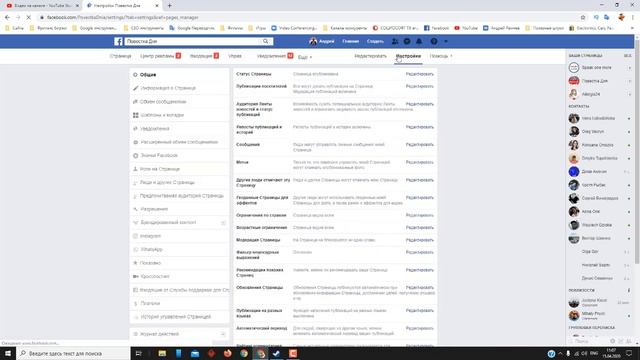Click the dollar icon beside Платежи
Image resolution: width=640 pixels, height=360 pixels.
pyautogui.click(x=136, y=303)
